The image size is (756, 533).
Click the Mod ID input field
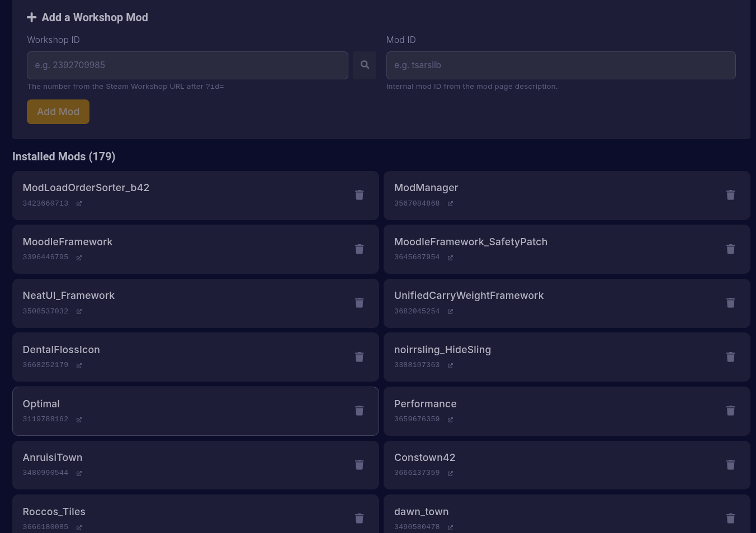[561, 65]
